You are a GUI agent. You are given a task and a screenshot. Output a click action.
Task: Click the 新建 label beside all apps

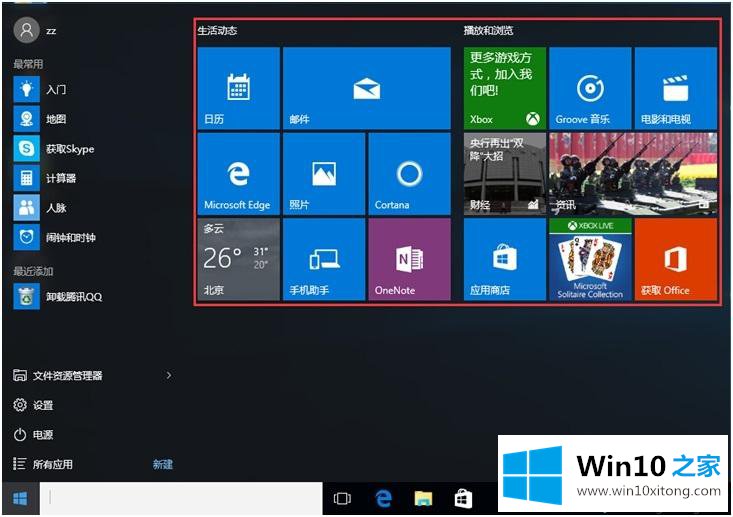click(163, 464)
